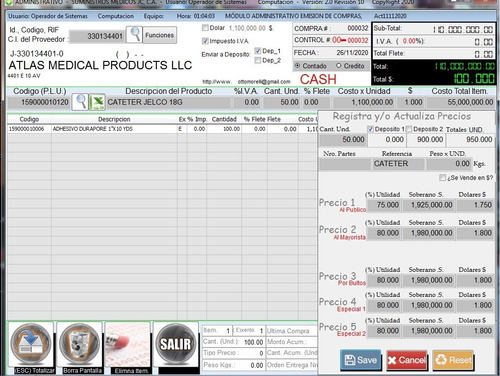Reset the price fields

tap(453, 360)
